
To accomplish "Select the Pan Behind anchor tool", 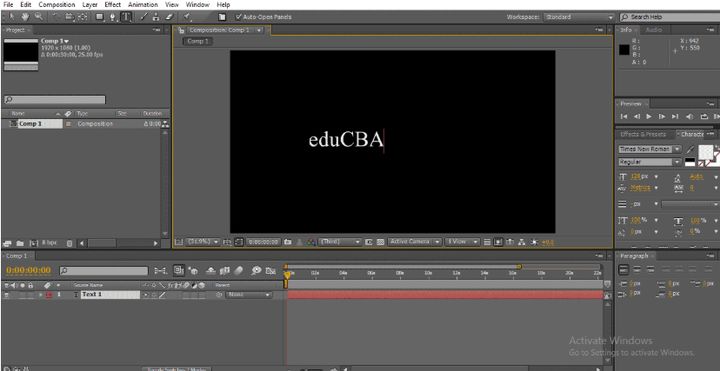I will [83, 17].
